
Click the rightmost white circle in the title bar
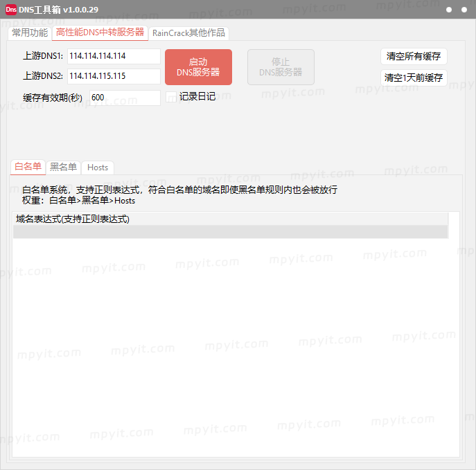coord(464,10)
